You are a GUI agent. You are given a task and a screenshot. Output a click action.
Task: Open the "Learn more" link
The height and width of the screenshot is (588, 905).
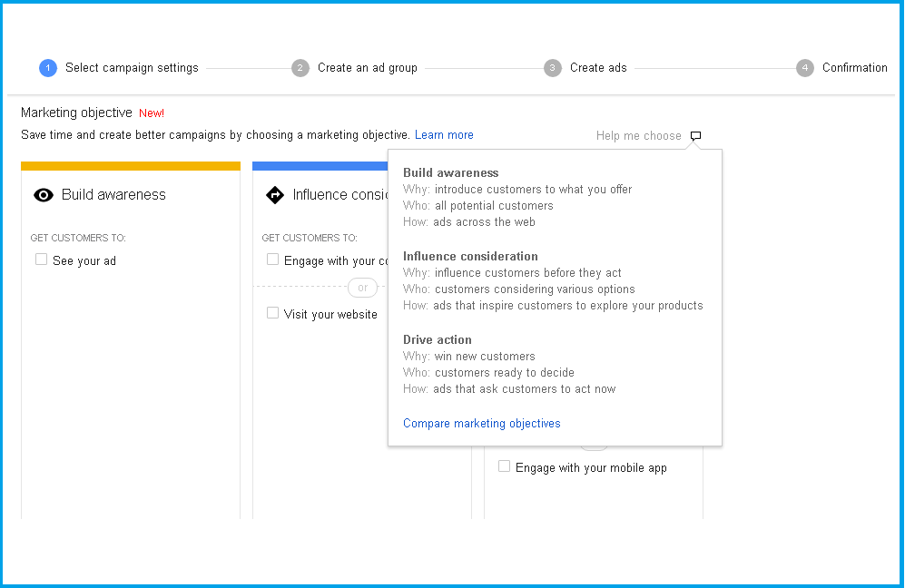[x=444, y=135]
